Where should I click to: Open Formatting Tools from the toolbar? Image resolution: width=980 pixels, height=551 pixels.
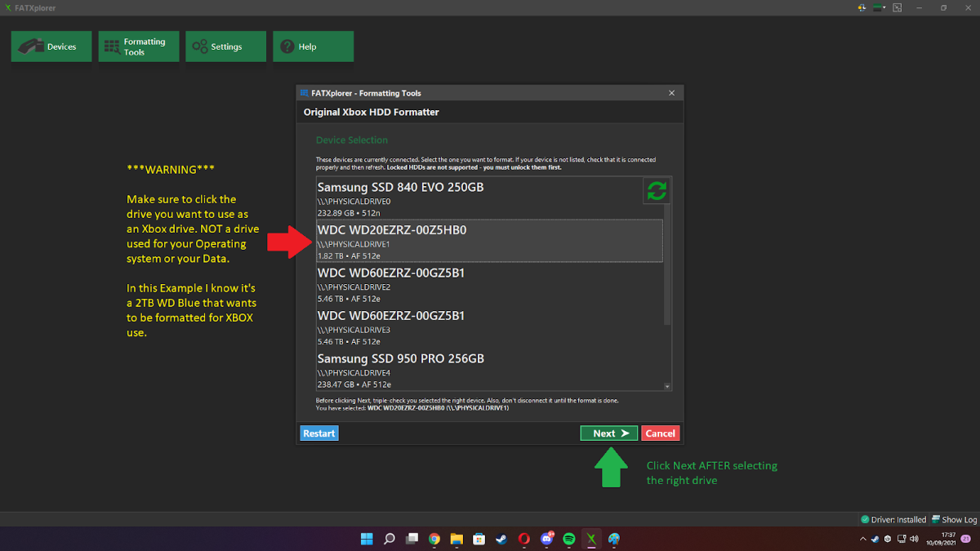(x=139, y=47)
